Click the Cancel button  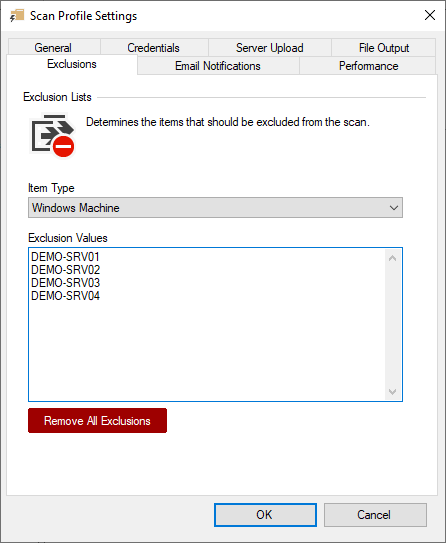coord(375,515)
